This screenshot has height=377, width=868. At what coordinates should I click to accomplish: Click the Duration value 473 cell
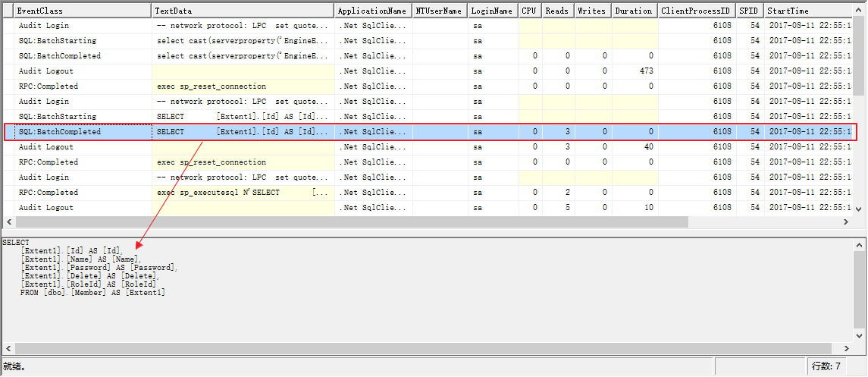(x=635, y=71)
